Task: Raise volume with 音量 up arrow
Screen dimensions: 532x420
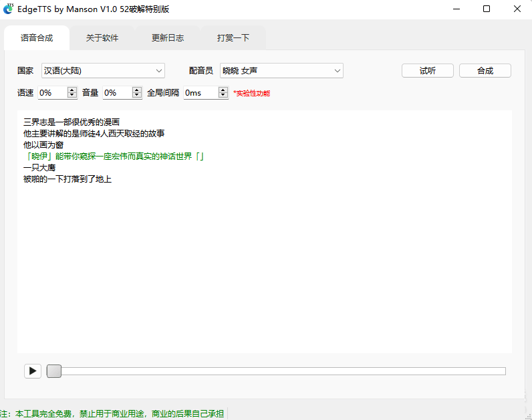Action: click(x=137, y=90)
